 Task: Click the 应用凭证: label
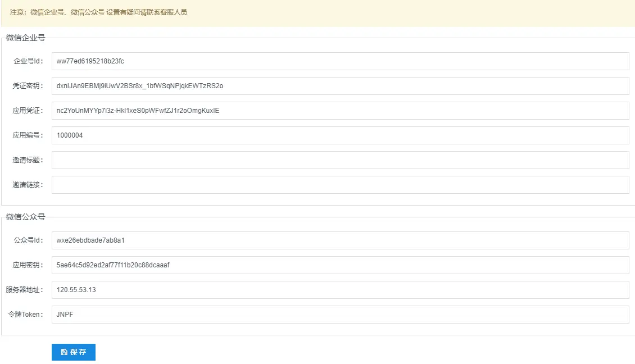tap(28, 111)
